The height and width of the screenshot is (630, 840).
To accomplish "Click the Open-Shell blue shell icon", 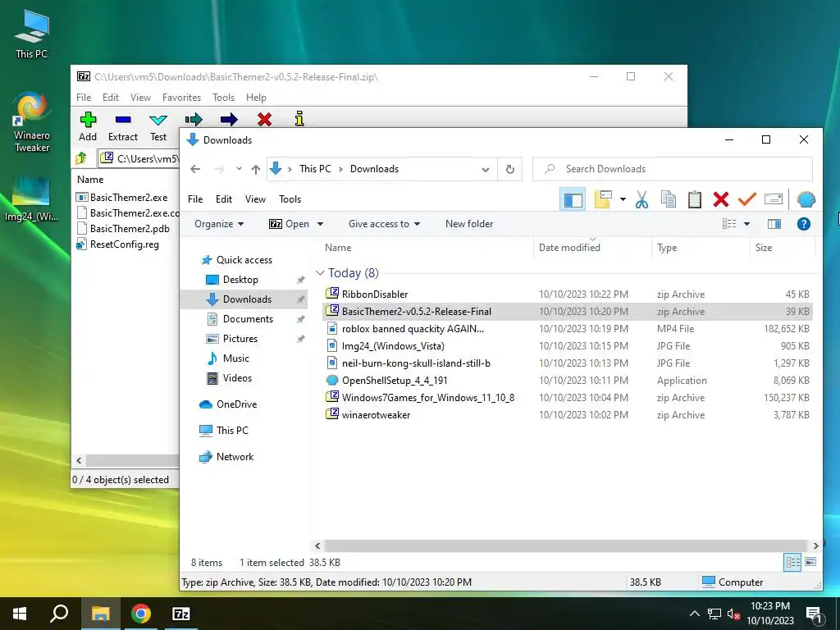I will tap(806, 199).
